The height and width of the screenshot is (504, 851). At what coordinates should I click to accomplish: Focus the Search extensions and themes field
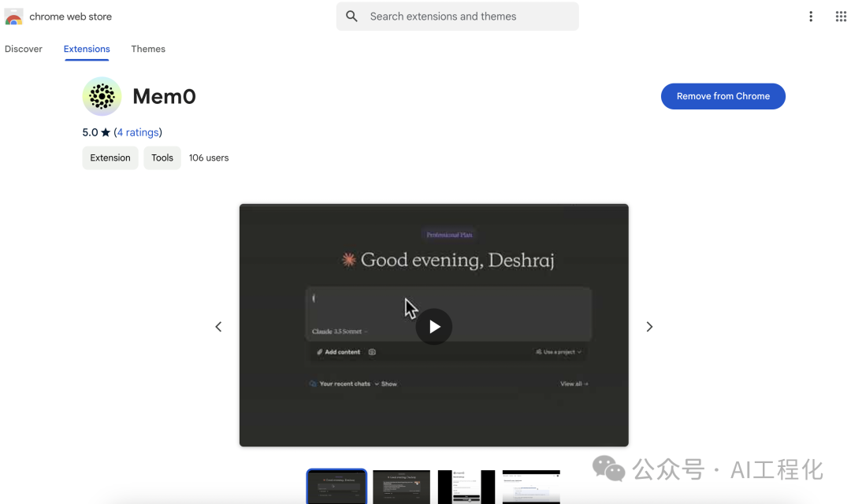458,17
